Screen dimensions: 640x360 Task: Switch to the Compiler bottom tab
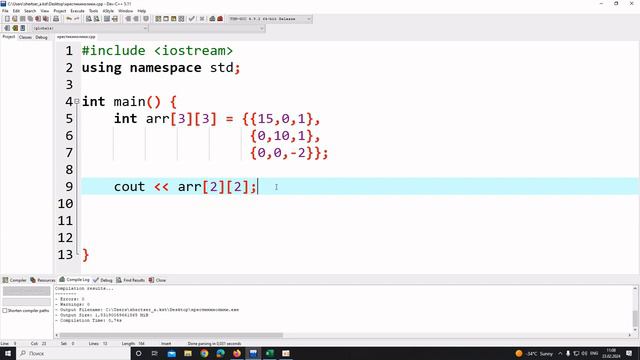click(15, 280)
